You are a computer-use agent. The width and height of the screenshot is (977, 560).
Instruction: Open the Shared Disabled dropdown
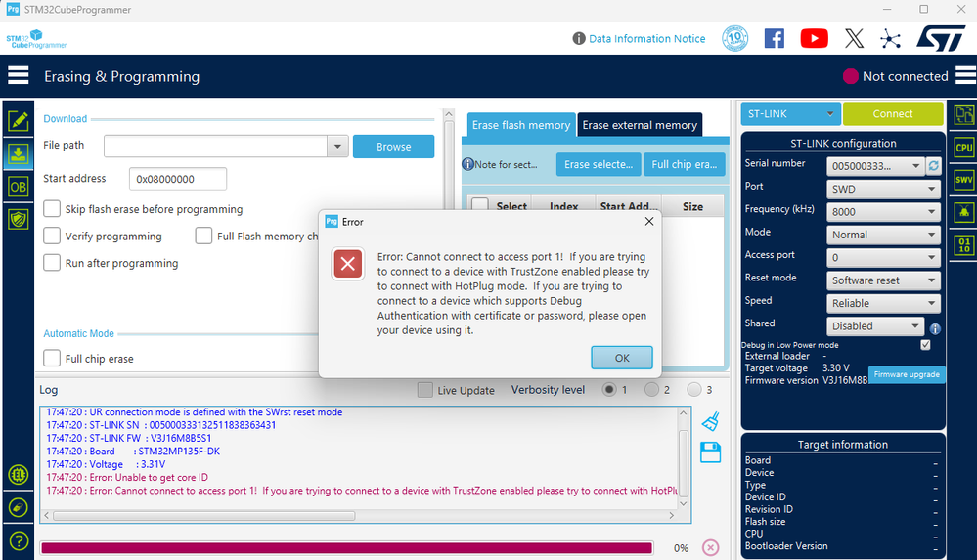point(875,325)
